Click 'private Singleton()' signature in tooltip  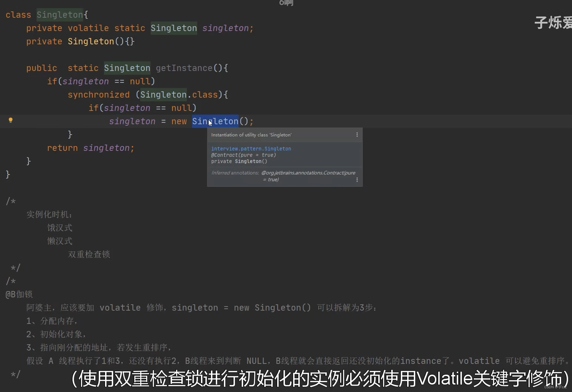coord(239,161)
